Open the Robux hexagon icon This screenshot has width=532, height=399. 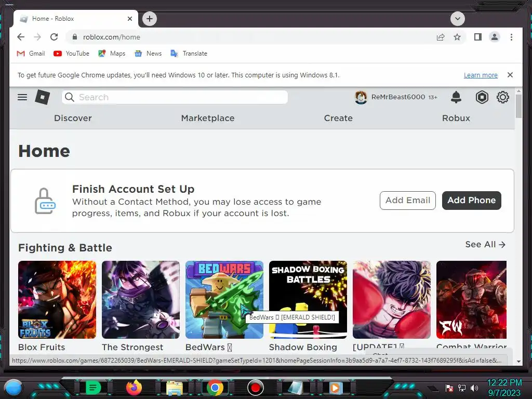pos(482,97)
